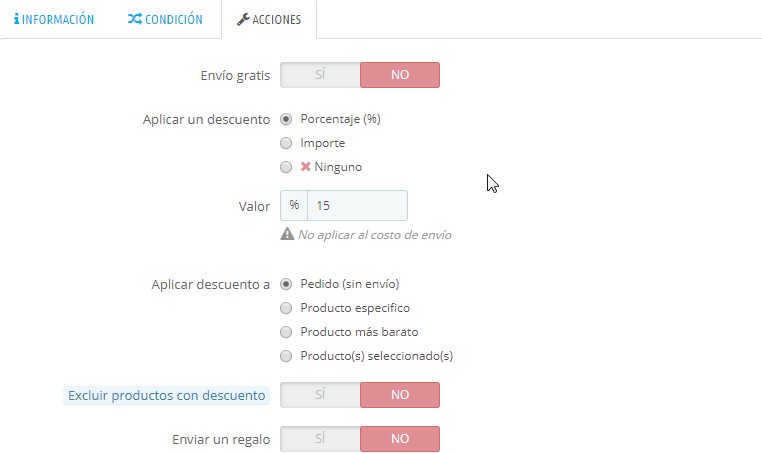762x453 pixels.
Task: Click the Acciones tab
Action: 269,19
